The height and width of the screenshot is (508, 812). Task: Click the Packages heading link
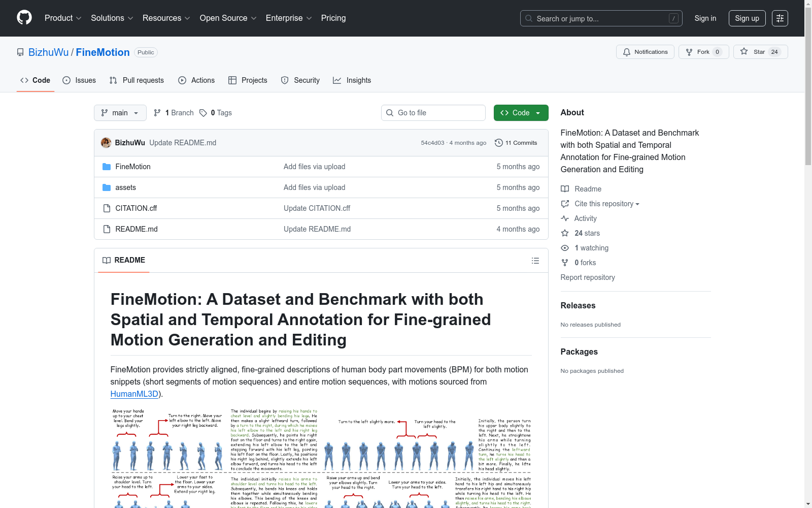(x=579, y=352)
